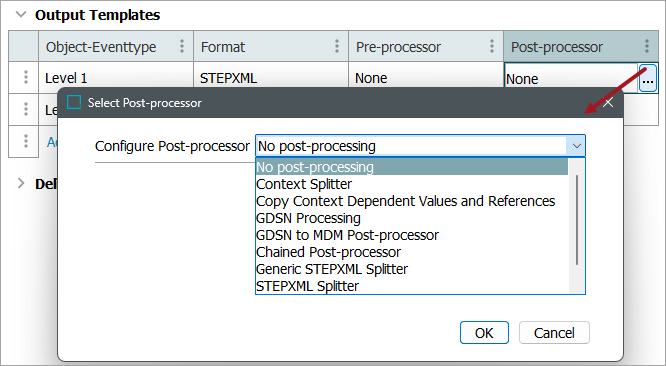Open Format column options menu
This screenshot has height=366, width=666.
(x=337, y=46)
